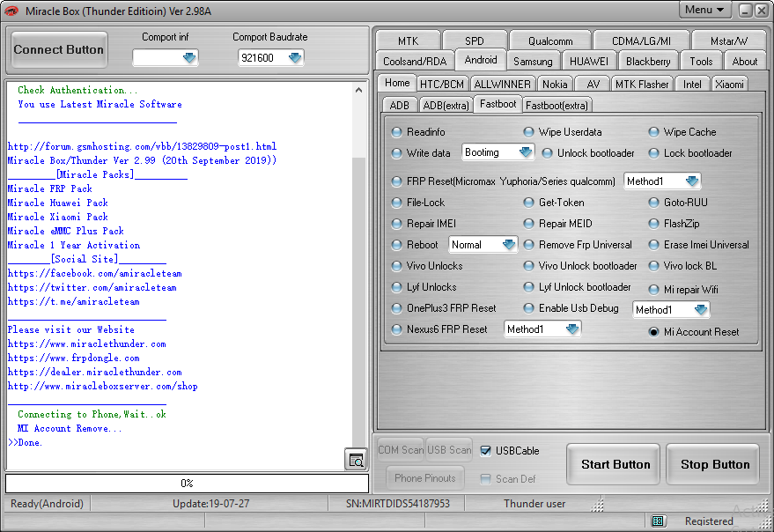The width and height of the screenshot is (774, 532).
Task: Click the SN:MIRTDIDS54187953 status entry
Action: tap(398, 503)
